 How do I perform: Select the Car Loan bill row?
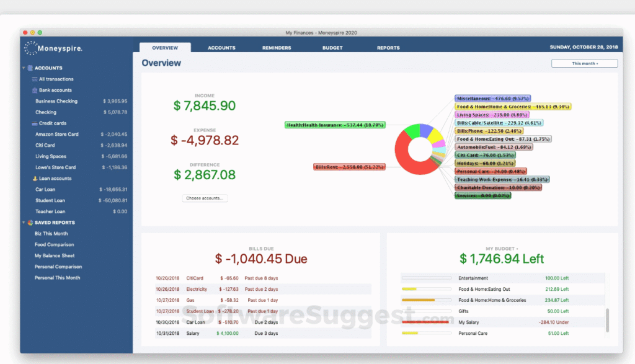(263, 322)
